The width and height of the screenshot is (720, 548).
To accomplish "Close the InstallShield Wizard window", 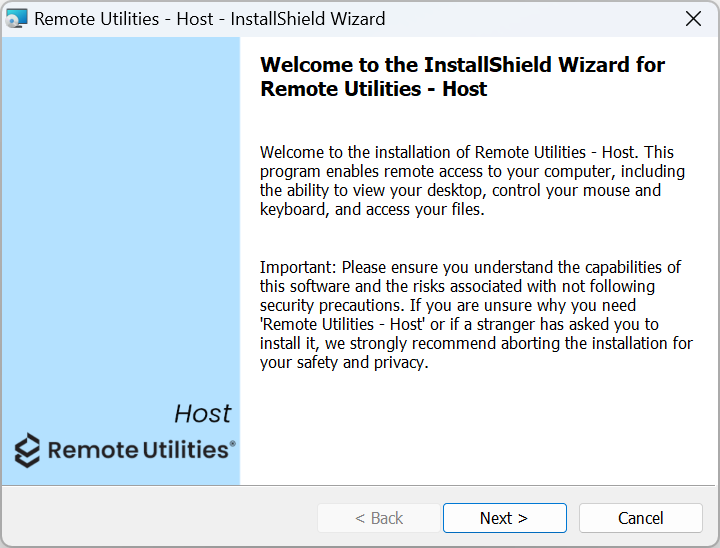I will 692,19.
